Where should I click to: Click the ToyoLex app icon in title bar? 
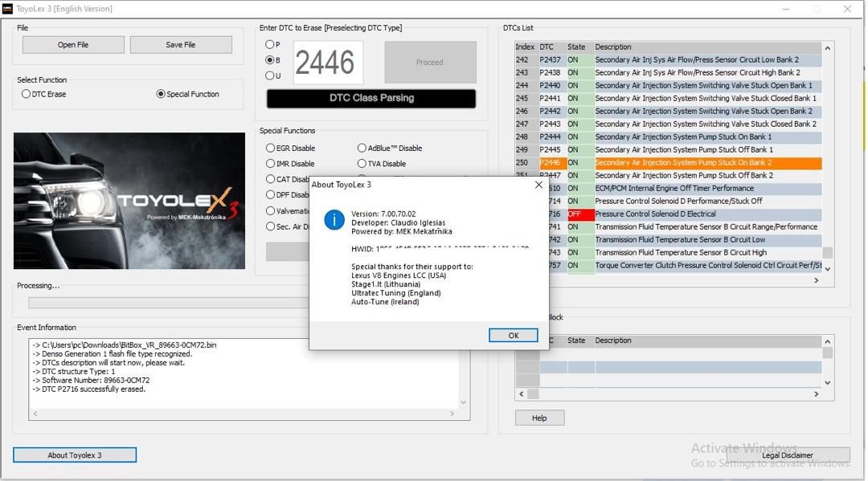pos(7,9)
